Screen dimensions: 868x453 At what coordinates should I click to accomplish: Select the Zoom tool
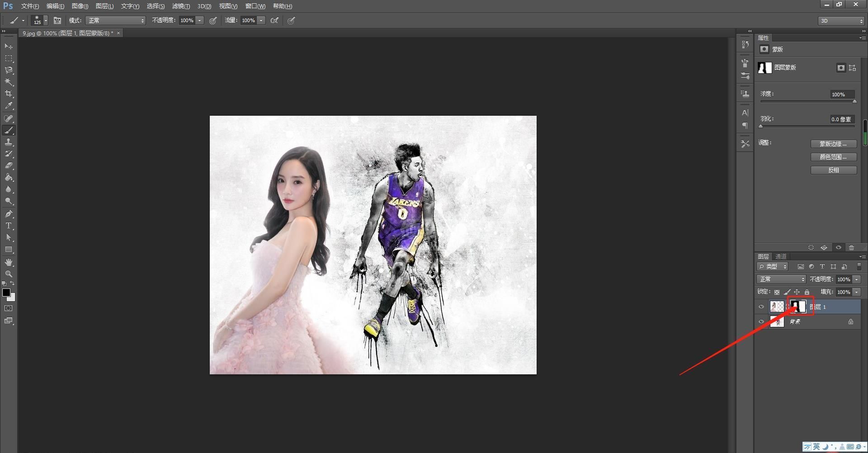pos(9,274)
